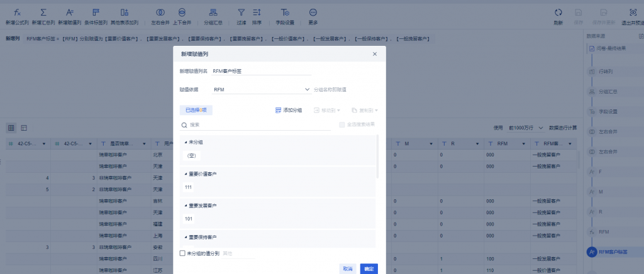Click the 其他 ungrouped value input field

(x=238, y=254)
